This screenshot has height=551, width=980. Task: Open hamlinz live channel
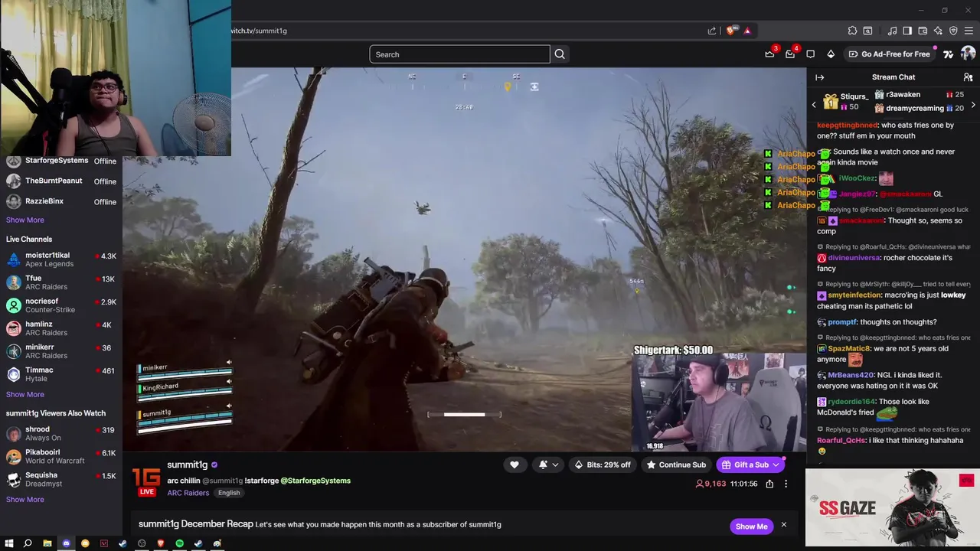point(61,328)
